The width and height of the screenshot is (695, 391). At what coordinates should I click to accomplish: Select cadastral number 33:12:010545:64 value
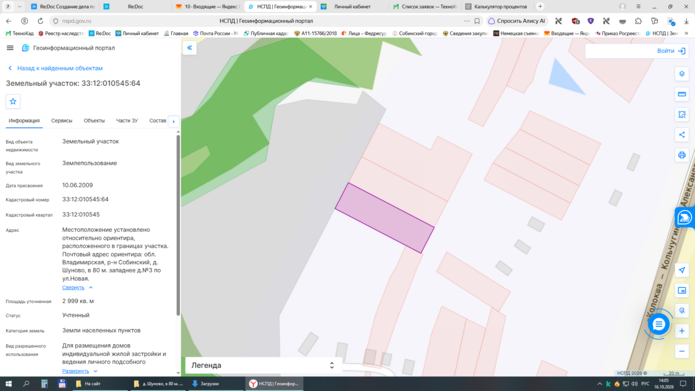pos(85,199)
